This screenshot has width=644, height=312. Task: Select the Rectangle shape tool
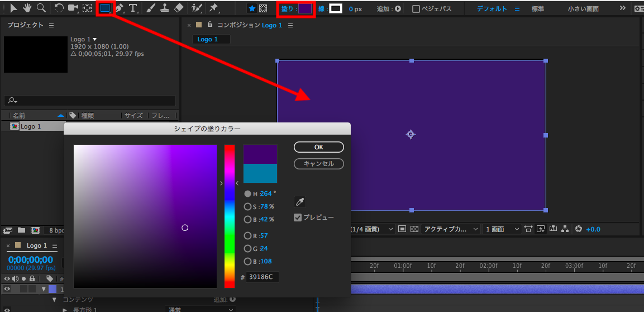pos(105,8)
